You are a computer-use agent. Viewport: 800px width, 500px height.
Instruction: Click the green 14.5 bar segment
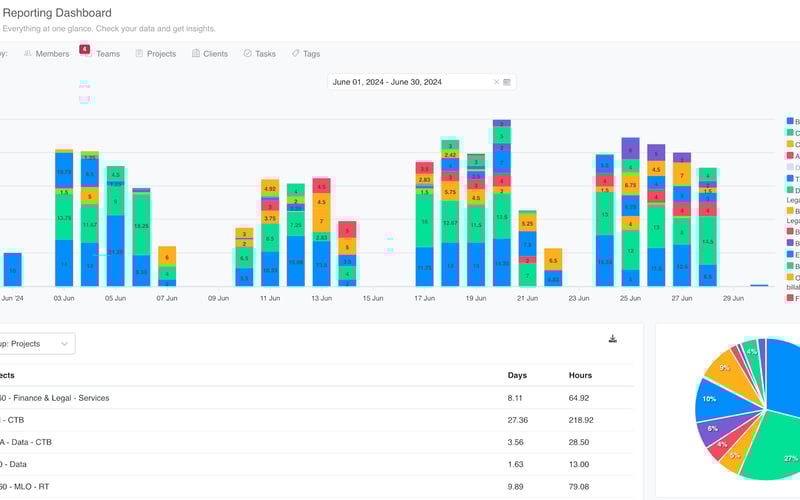(708, 241)
